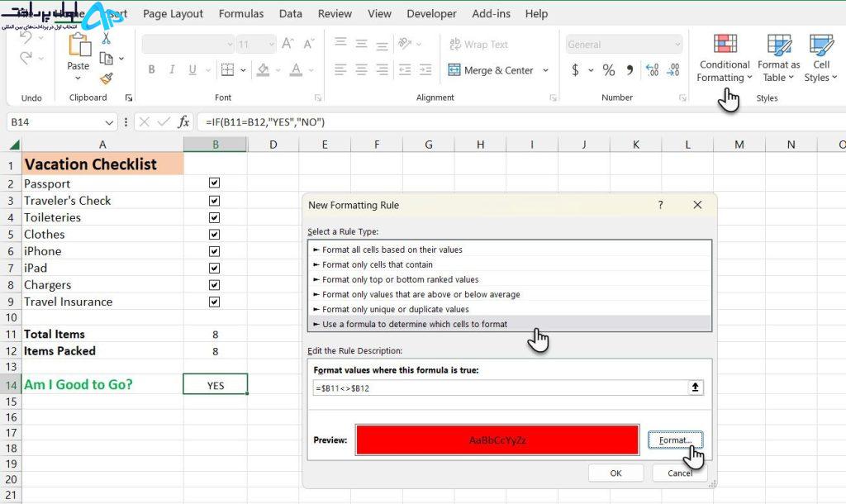The width and height of the screenshot is (846, 504).
Task: Open the Developer tab
Action: pos(431,13)
